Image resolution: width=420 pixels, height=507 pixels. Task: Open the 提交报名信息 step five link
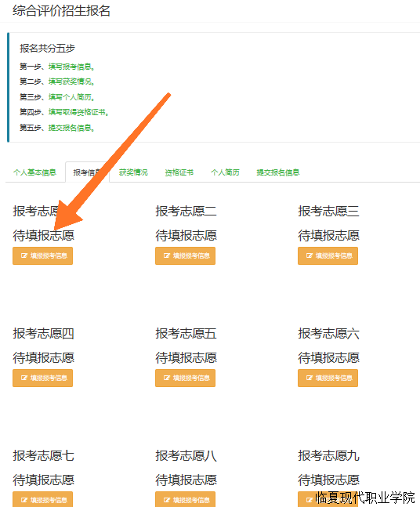[71, 128]
